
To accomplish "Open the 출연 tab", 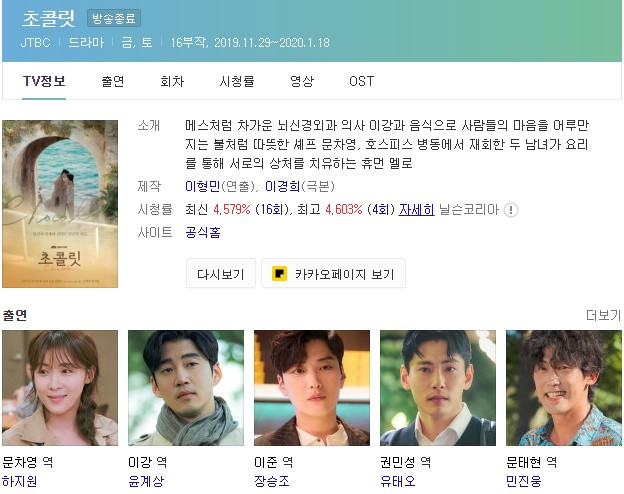I will click(x=113, y=81).
